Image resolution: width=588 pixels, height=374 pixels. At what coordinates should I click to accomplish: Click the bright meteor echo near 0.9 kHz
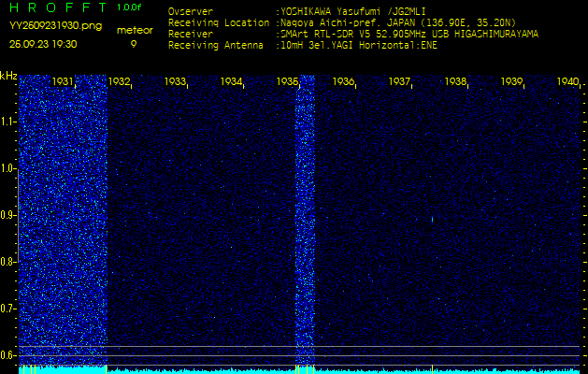click(433, 219)
